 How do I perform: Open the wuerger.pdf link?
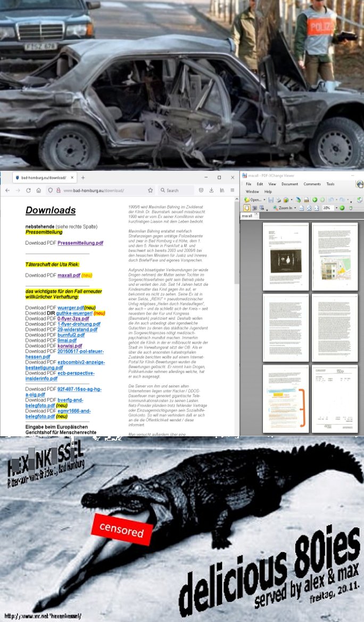(71, 308)
